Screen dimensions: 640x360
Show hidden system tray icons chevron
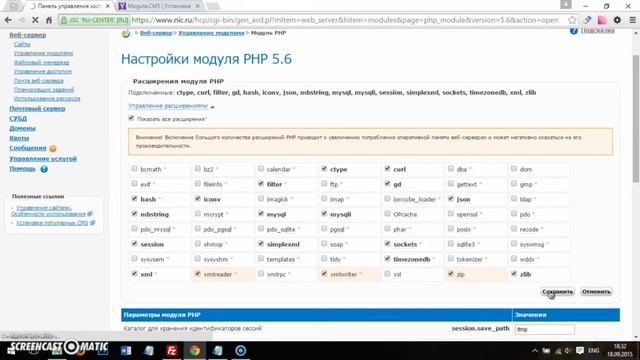(x=535, y=351)
